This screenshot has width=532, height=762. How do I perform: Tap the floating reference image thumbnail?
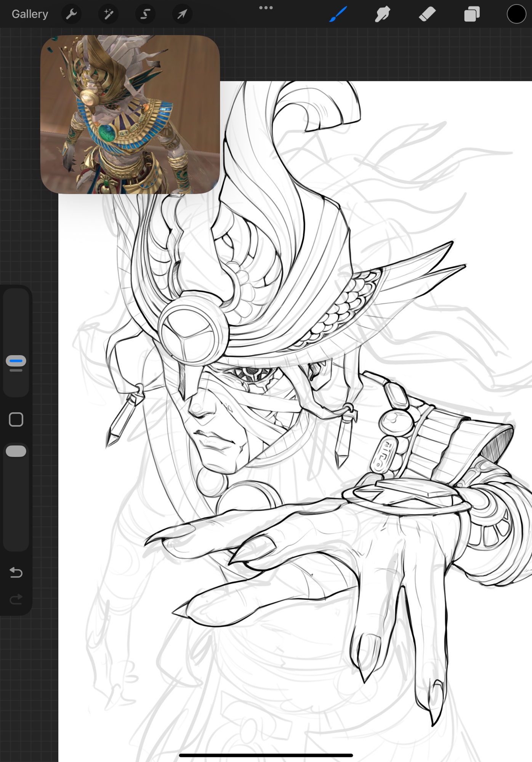130,114
